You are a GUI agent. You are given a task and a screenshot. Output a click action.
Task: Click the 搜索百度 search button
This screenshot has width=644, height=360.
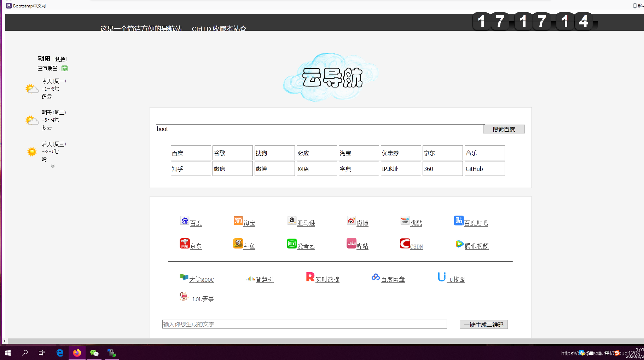point(504,129)
